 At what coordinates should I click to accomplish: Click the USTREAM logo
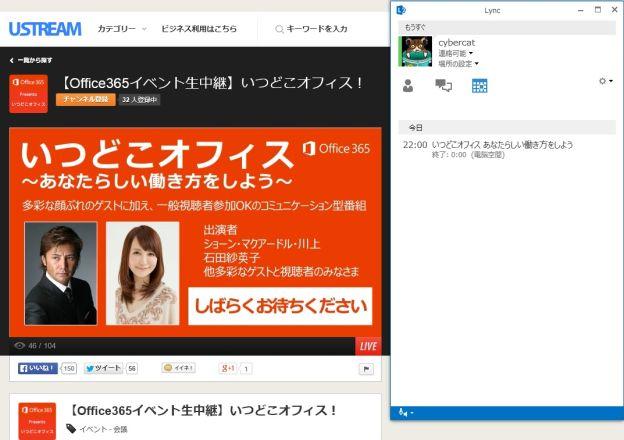coord(45,29)
